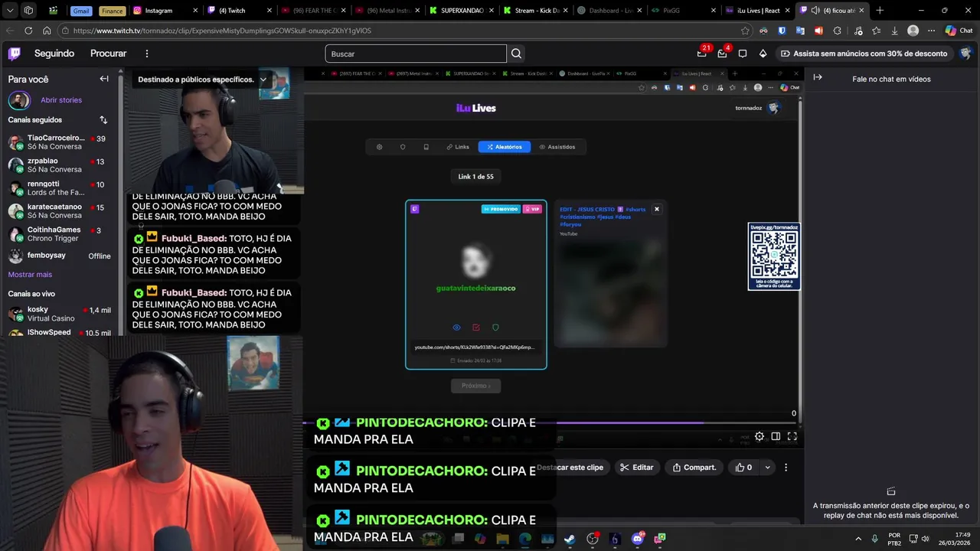Open the Procurar browse page

pos(108,54)
